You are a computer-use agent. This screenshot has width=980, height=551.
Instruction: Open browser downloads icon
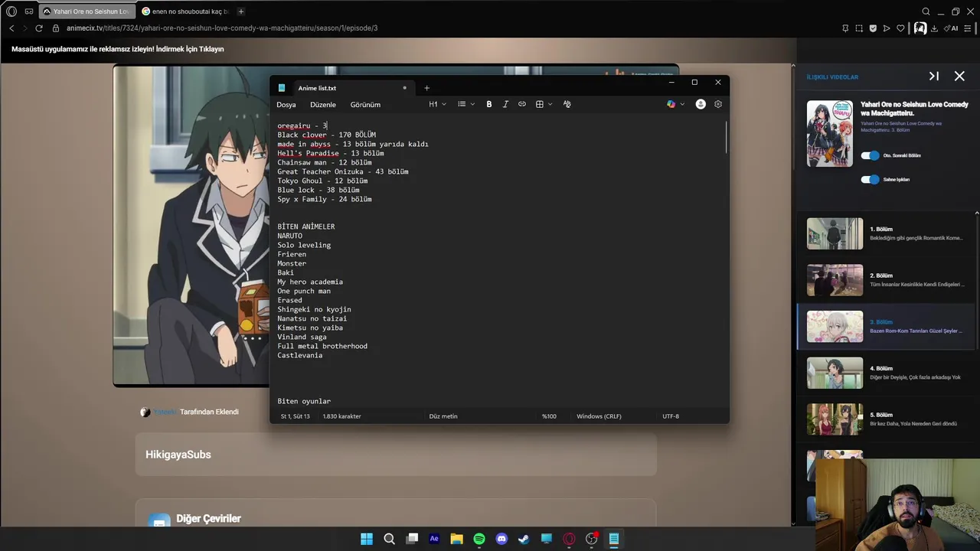pos(934,28)
